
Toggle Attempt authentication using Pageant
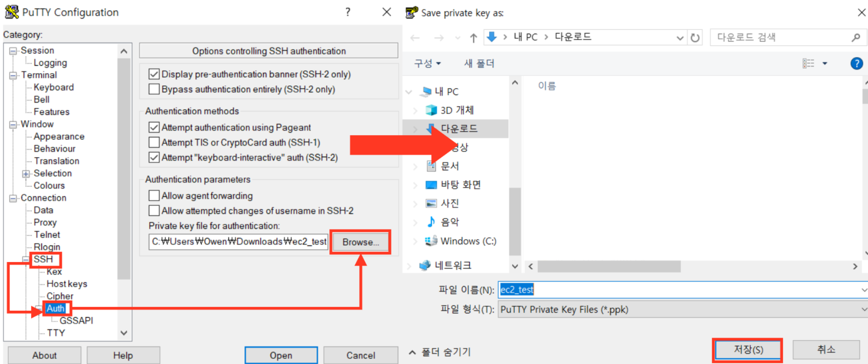tap(154, 127)
